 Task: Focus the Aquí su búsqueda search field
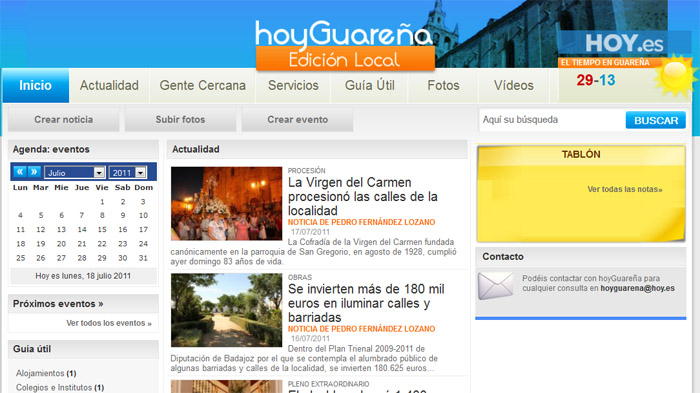(x=552, y=120)
